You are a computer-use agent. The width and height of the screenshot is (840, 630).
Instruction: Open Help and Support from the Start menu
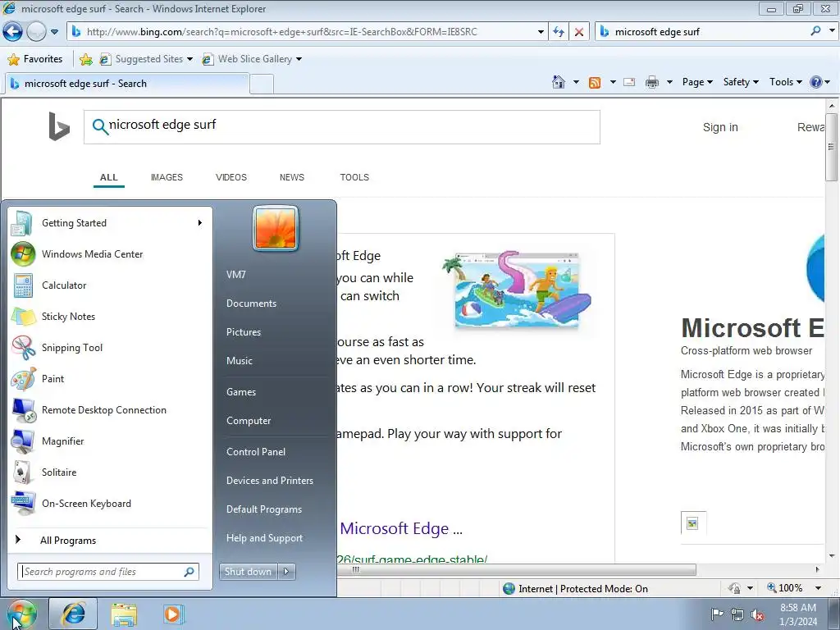coord(265,538)
